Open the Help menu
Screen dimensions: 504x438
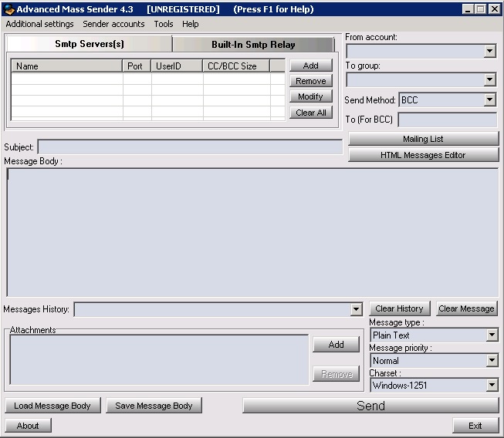[191, 24]
